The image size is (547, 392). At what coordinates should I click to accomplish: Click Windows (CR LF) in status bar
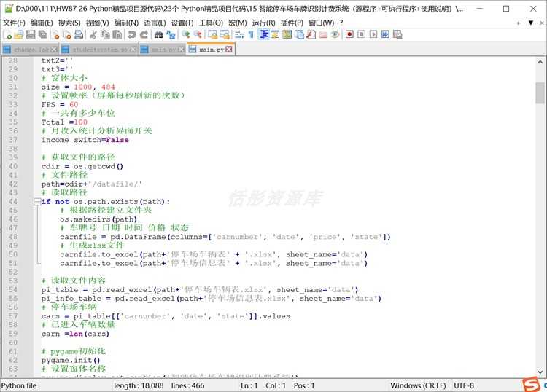click(x=418, y=385)
